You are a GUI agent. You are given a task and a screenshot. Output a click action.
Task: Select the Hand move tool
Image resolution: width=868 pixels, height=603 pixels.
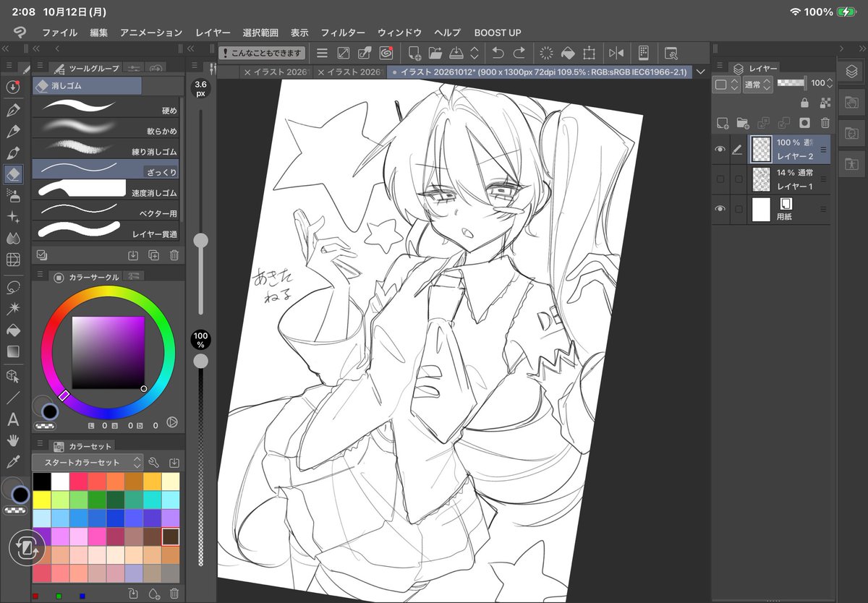[13, 440]
